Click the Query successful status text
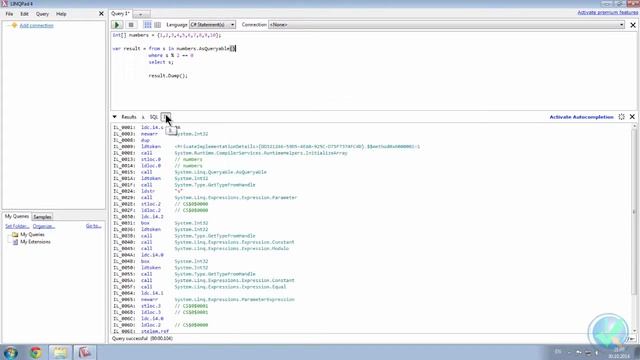 (142, 338)
